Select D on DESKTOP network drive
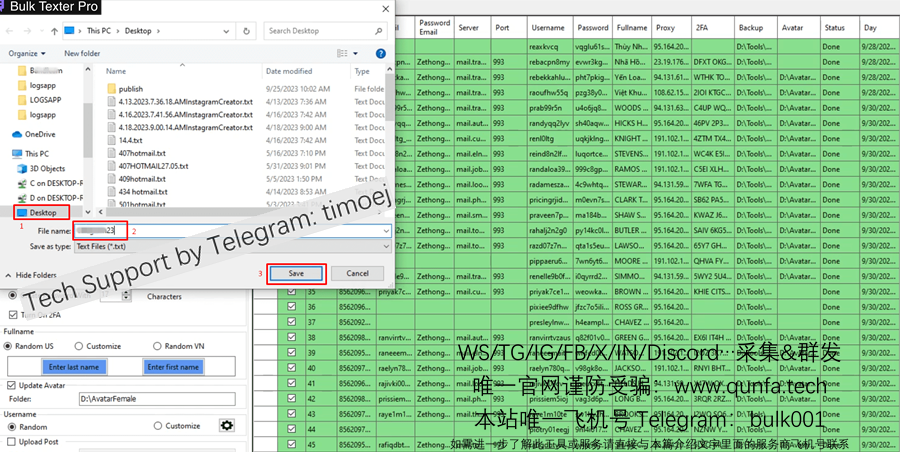The image size is (900, 452). (x=51, y=198)
